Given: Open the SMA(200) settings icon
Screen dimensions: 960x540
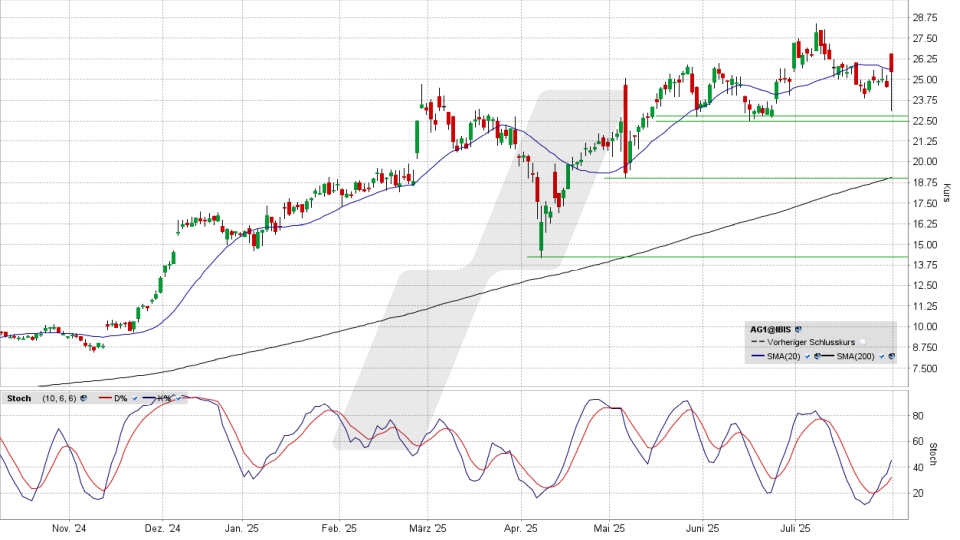Looking at the screenshot, I should click(x=891, y=356).
